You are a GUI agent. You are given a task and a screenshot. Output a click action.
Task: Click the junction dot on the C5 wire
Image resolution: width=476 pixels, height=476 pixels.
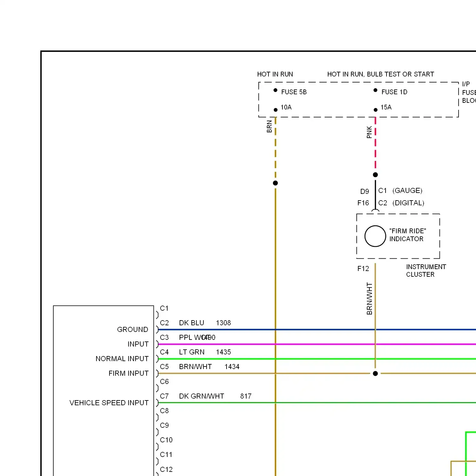point(375,374)
